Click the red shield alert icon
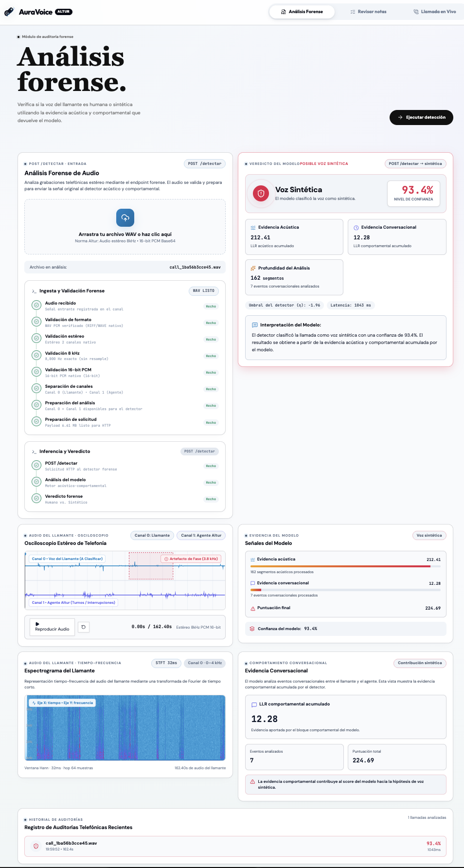The width and height of the screenshot is (464, 868). click(261, 193)
